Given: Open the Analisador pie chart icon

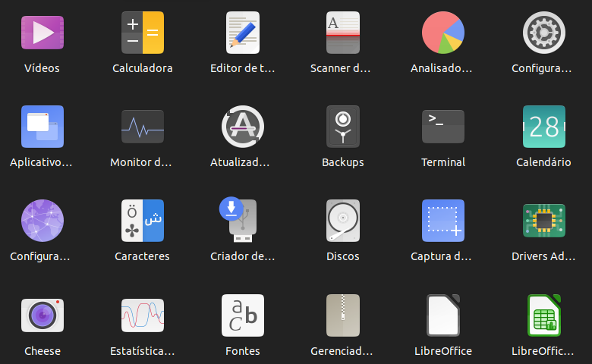Looking at the screenshot, I should tap(443, 33).
